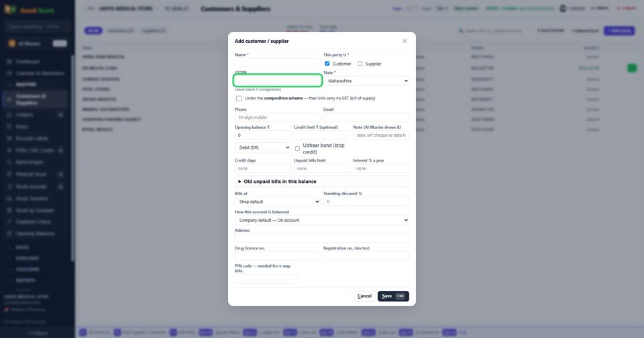
Task: Focus the GSTIN text field
Action: point(277,80)
